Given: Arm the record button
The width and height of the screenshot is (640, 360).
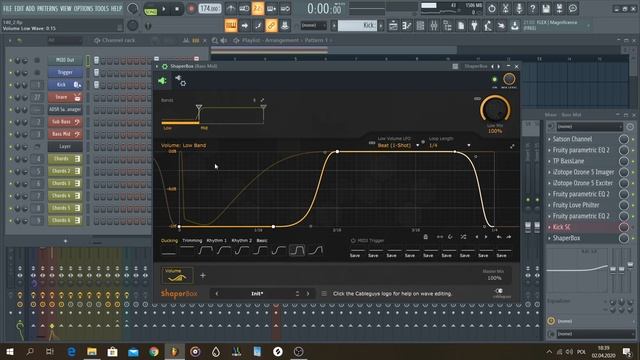Looking at the screenshot, I should (x=191, y=9).
